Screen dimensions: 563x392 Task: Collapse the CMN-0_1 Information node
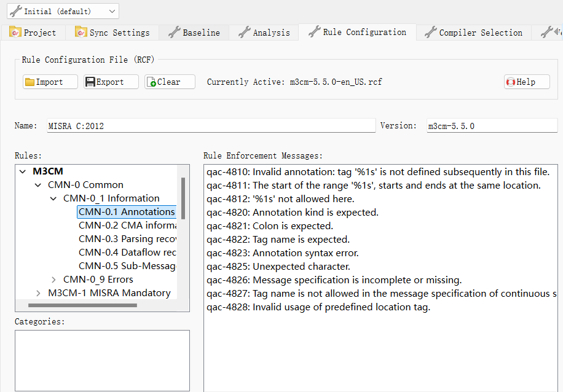pyautogui.click(x=53, y=198)
